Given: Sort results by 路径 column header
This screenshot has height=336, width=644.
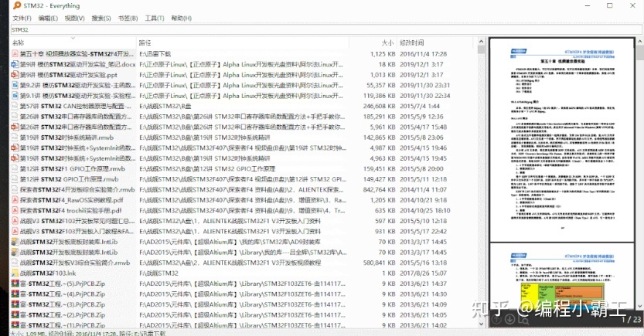Looking at the screenshot, I should tap(243, 42).
